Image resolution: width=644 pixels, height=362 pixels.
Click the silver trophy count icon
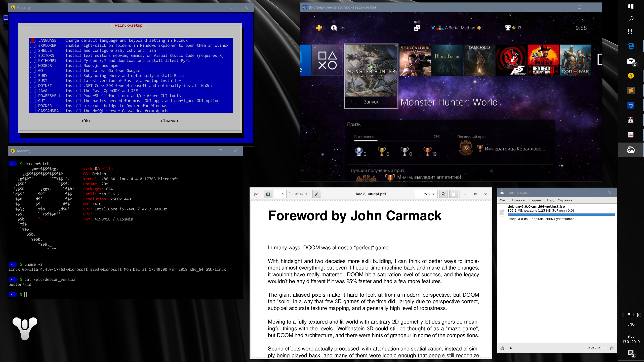404,152
